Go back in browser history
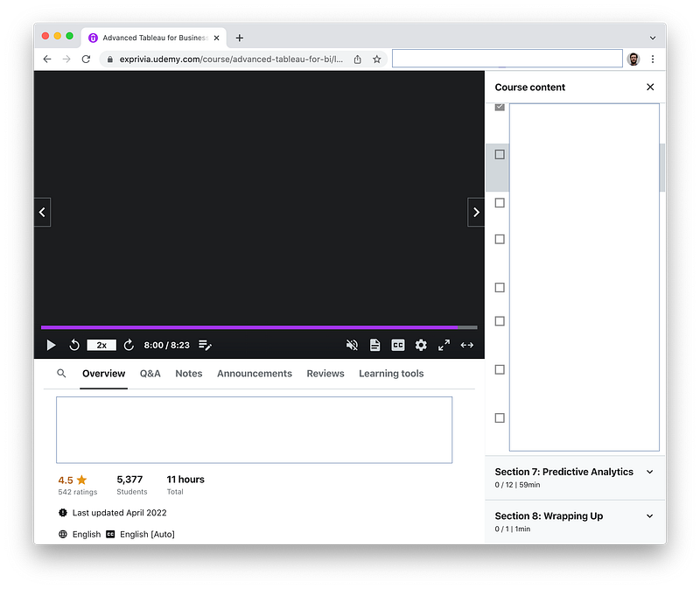700x589 pixels. tap(47, 59)
